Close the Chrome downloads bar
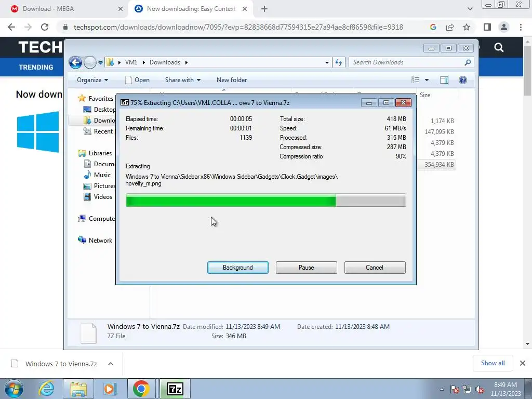Image resolution: width=532 pixels, height=399 pixels. pos(523,363)
